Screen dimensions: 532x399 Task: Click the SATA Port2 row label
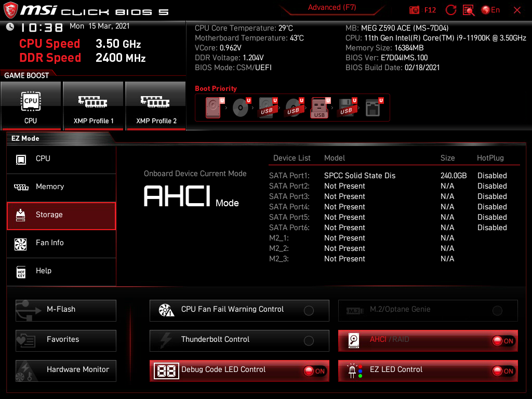[x=289, y=187]
